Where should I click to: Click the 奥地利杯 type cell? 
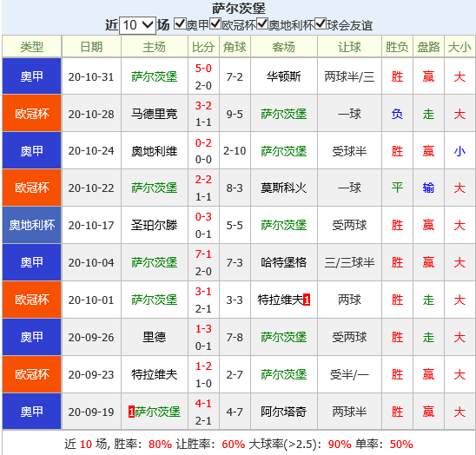pyautogui.click(x=32, y=225)
